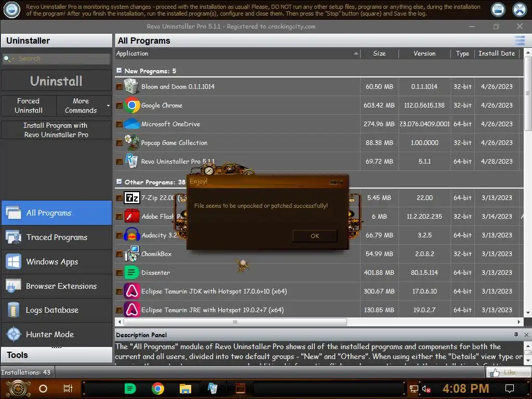Collapse the Uninstaller section header
The image size is (532, 399).
tap(56, 41)
